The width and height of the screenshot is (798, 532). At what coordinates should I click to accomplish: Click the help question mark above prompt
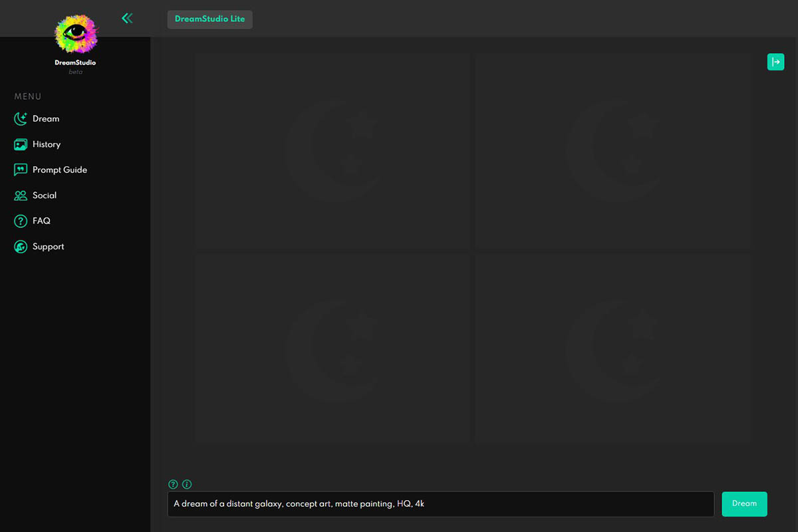click(x=173, y=484)
